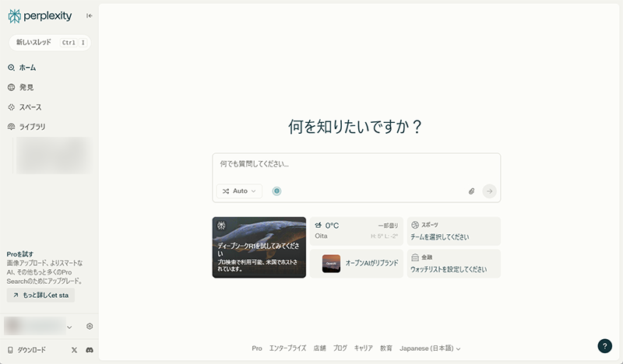This screenshot has height=364, width=623.
Task: Click the Pro footer link
Action: click(257, 348)
